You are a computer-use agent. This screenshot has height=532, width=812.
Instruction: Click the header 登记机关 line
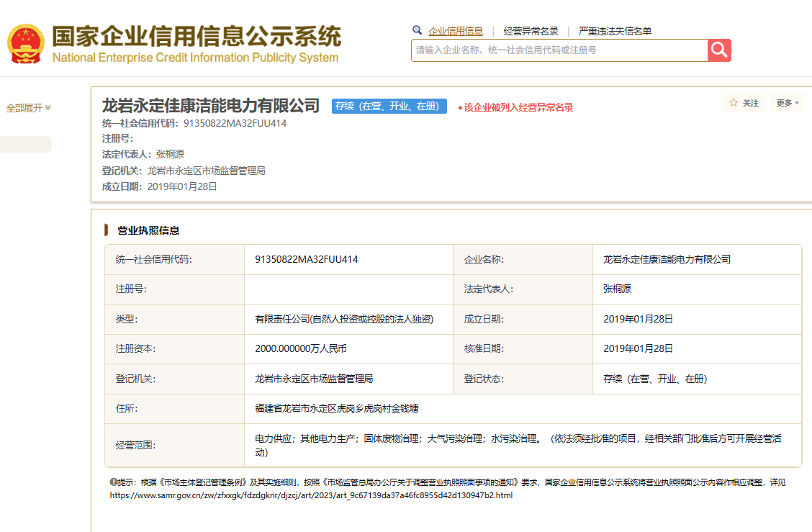click(184, 171)
